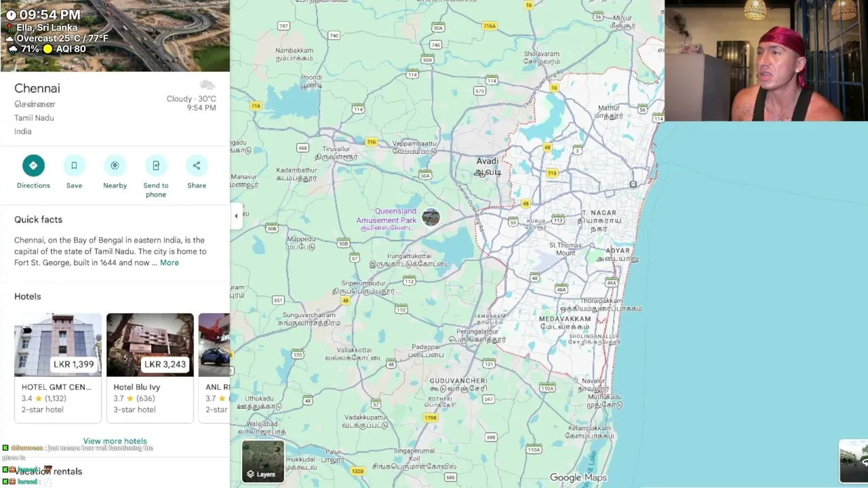Get directions to Chennai
The height and width of the screenshot is (488, 868).
click(x=33, y=166)
